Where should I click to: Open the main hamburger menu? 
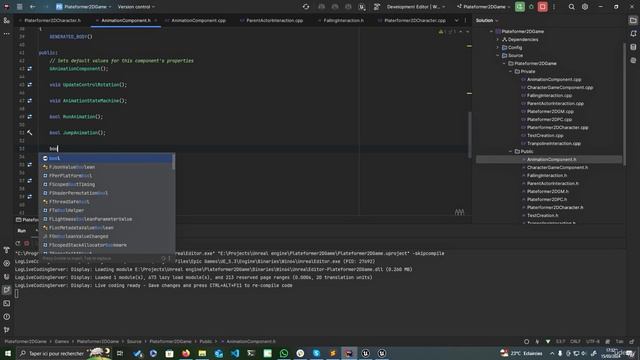pyautogui.click(x=19, y=7)
